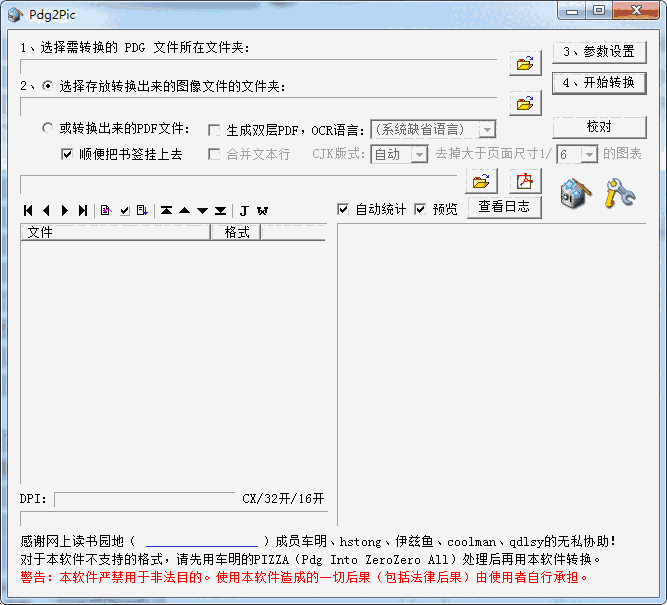Click the 文件 column header

click(x=115, y=232)
